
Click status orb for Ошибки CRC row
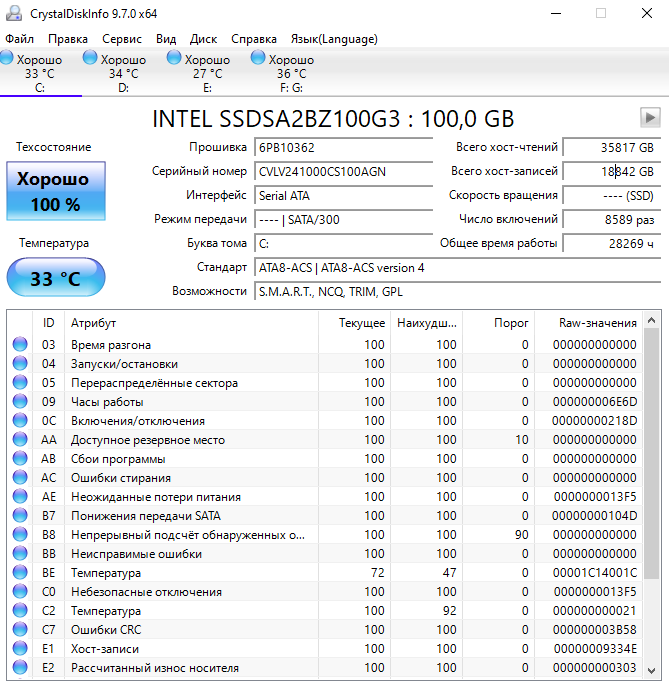[x=20, y=629]
